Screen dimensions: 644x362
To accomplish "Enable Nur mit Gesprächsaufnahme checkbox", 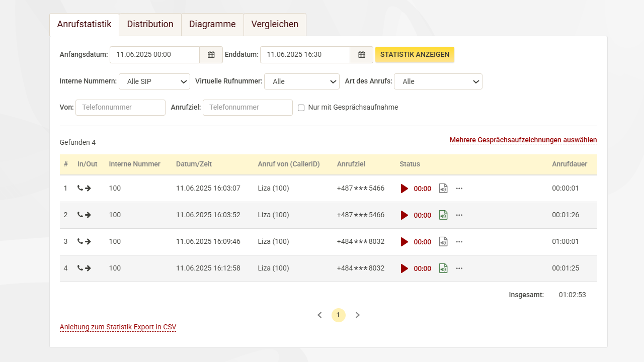I will click(x=301, y=108).
